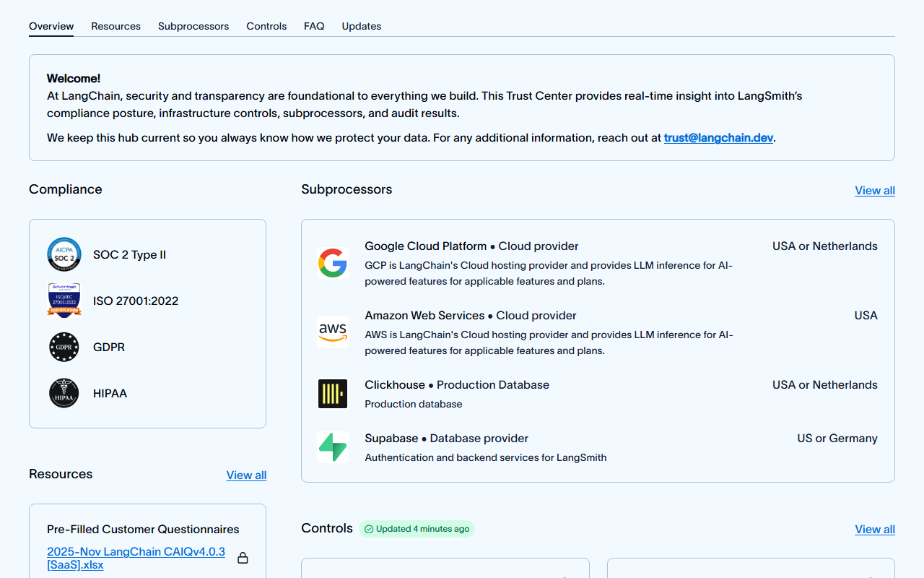Click the Controls section heading
This screenshot has width=924, height=578.
327,528
